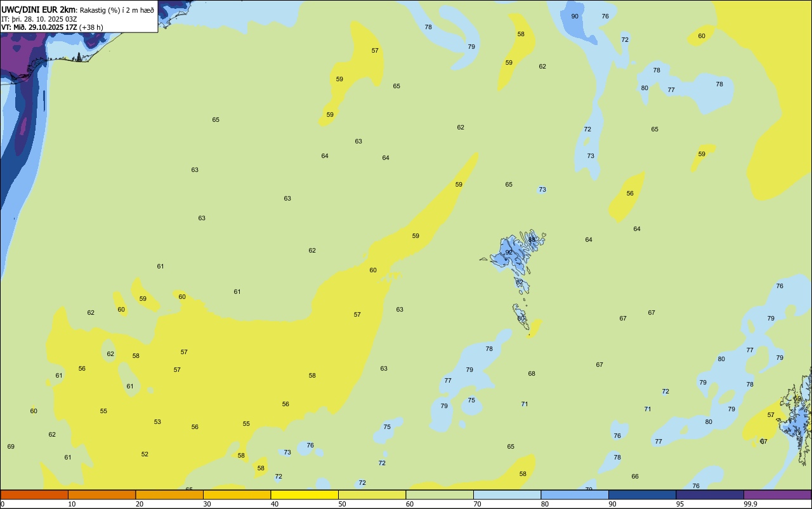Click the legend tick label 95
This screenshot has width=812, height=509.
[680, 504]
